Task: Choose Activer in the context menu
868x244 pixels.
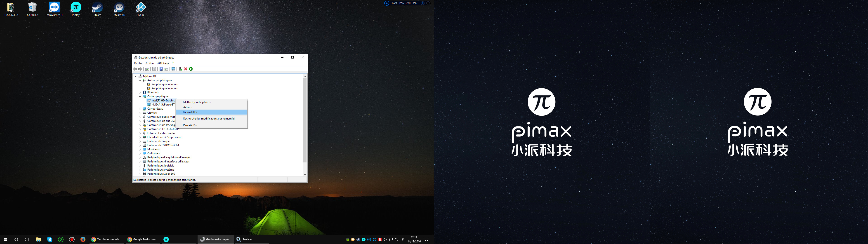Action: [x=212, y=107]
